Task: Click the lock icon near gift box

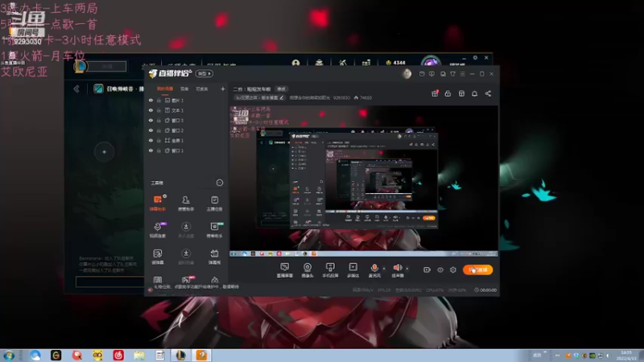Action: (x=448, y=93)
